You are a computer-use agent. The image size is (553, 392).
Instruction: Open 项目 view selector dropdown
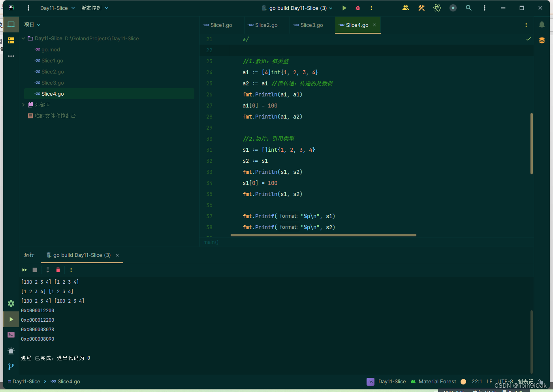(x=32, y=24)
